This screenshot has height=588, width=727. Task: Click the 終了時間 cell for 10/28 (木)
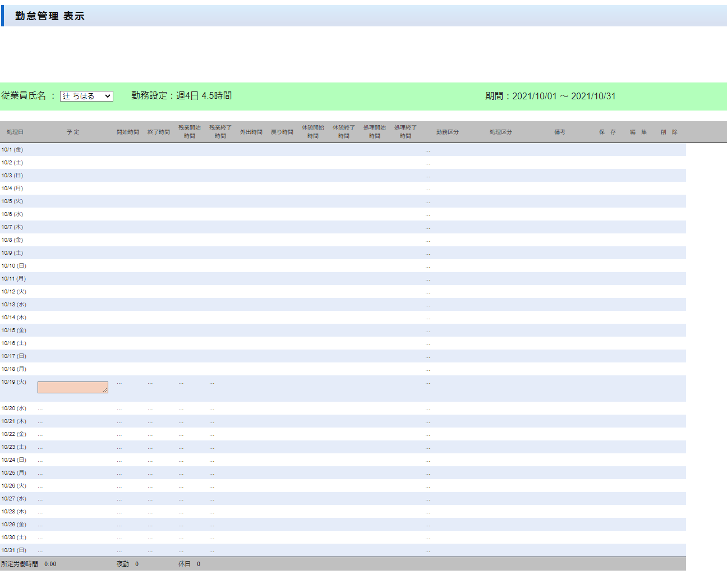[x=150, y=513]
